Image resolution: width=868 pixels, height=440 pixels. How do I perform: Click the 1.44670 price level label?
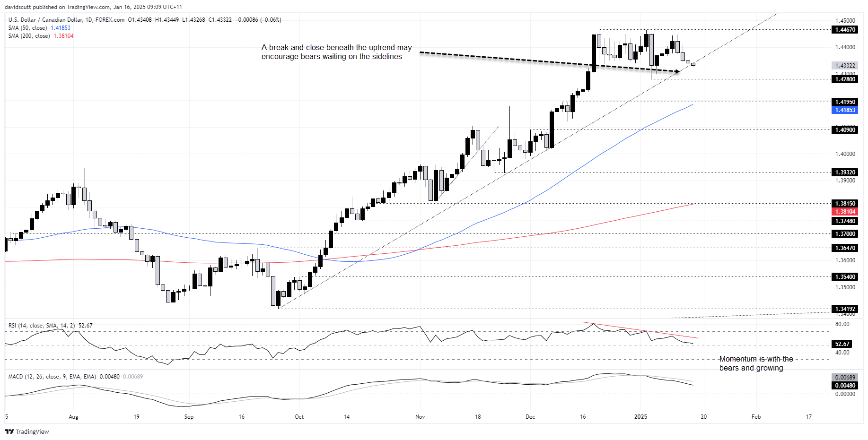845,29
